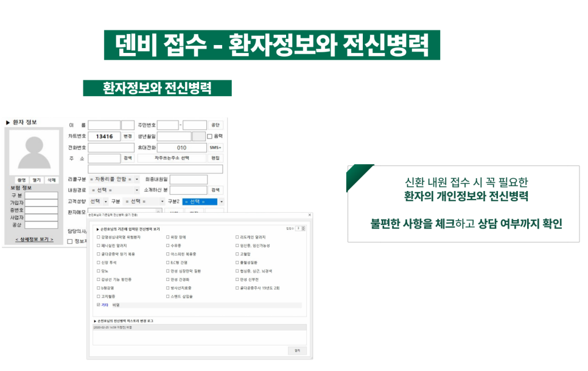Viewport: 588px width, 371px height.
Task: Enable the 음력 (lunar calendar) checkbox
Action: click(209, 136)
